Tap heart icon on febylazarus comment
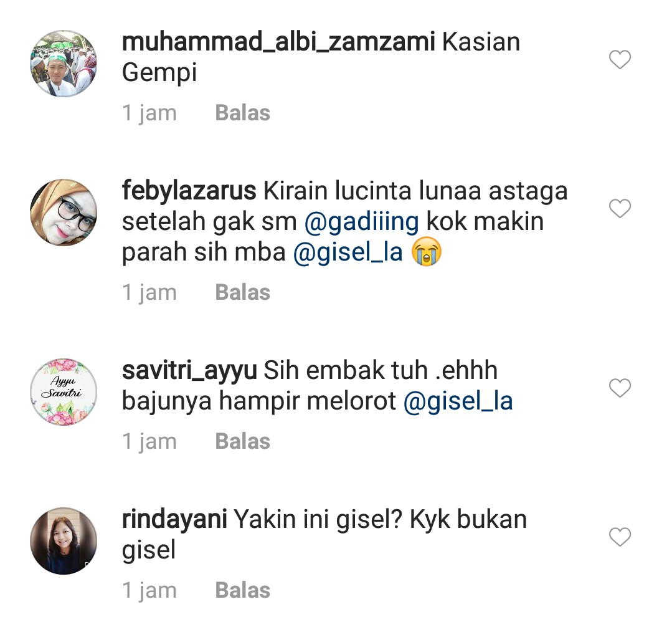 click(x=620, y=208)
